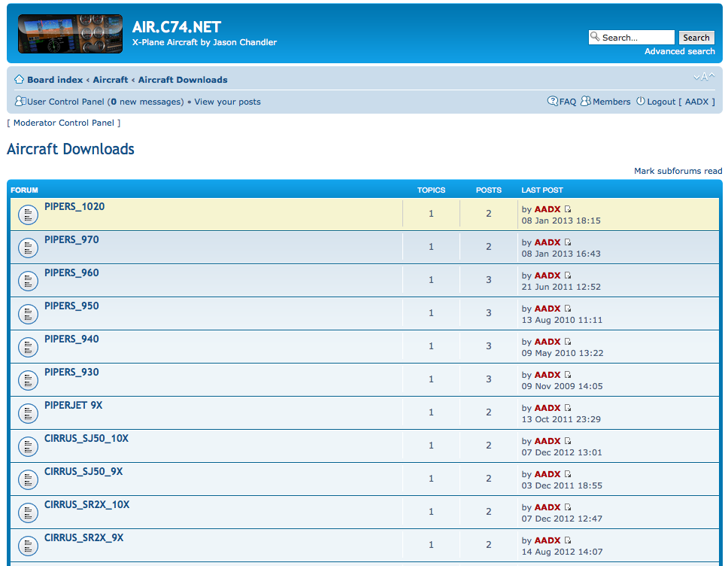Open the PIPERS_970 forum
The image size is (728, 566).
(x=71, y=239)
